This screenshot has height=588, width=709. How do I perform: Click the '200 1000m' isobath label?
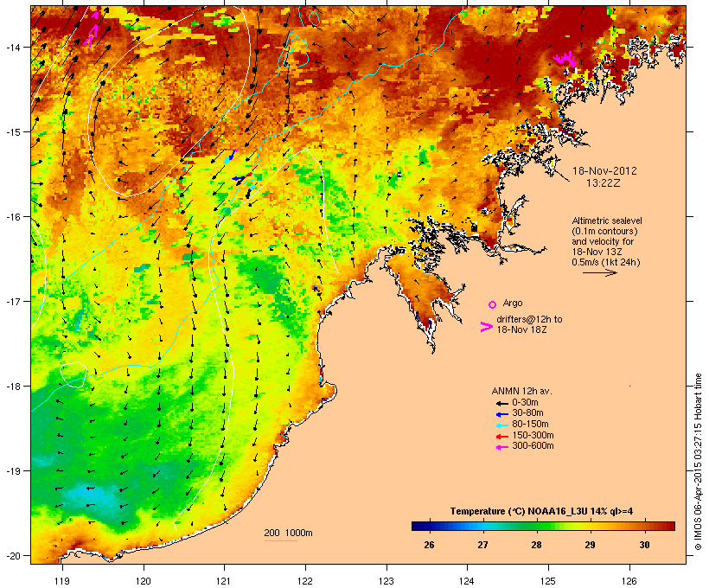pos(288,533)
